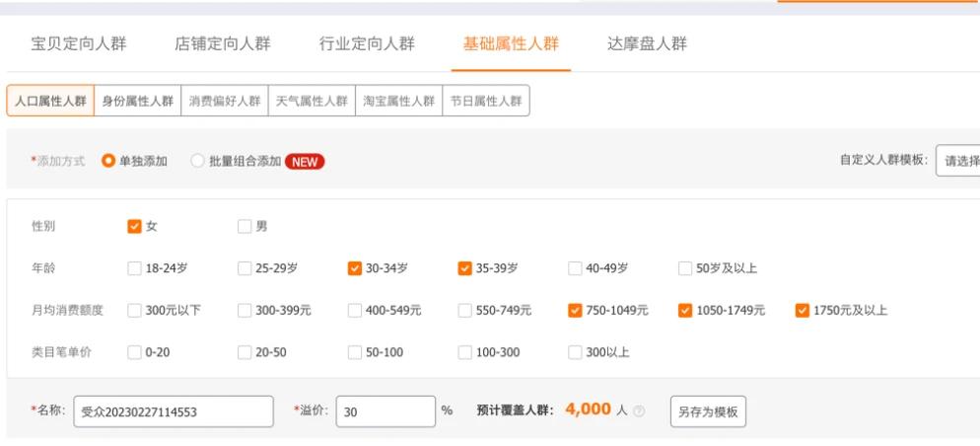This screenshot has width=980, height=446.
Task: Uncheck 1750元及以上 spending checkbox
Action: pyautogui.click(x=803, y=310)
